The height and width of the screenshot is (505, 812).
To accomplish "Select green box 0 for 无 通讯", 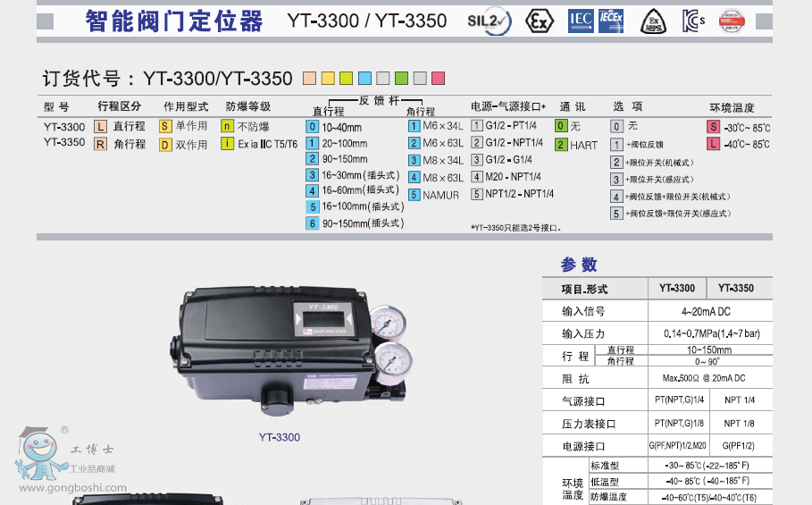I will tap(561, 126).
